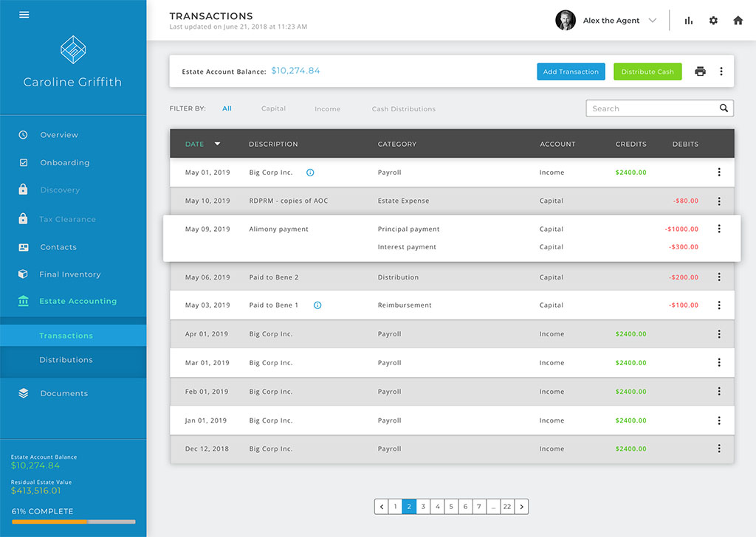This screenshot has height=537, width=756.
Task: Open Distributions in the sidebar
Action: point(66,360)
